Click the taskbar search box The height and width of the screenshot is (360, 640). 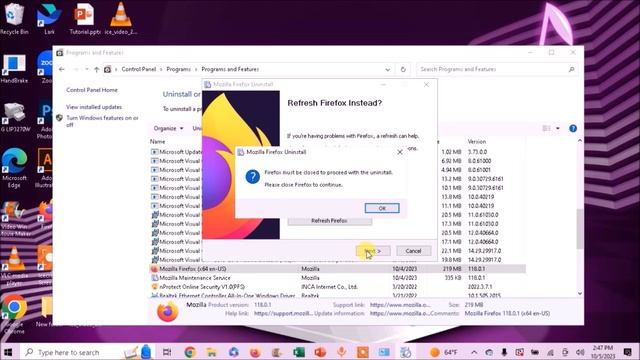click(88, 352)
